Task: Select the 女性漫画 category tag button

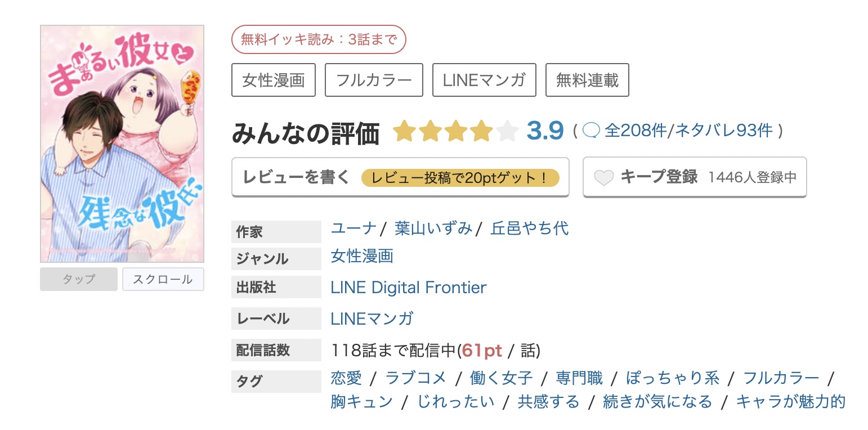Action: [x=274, y=80]
